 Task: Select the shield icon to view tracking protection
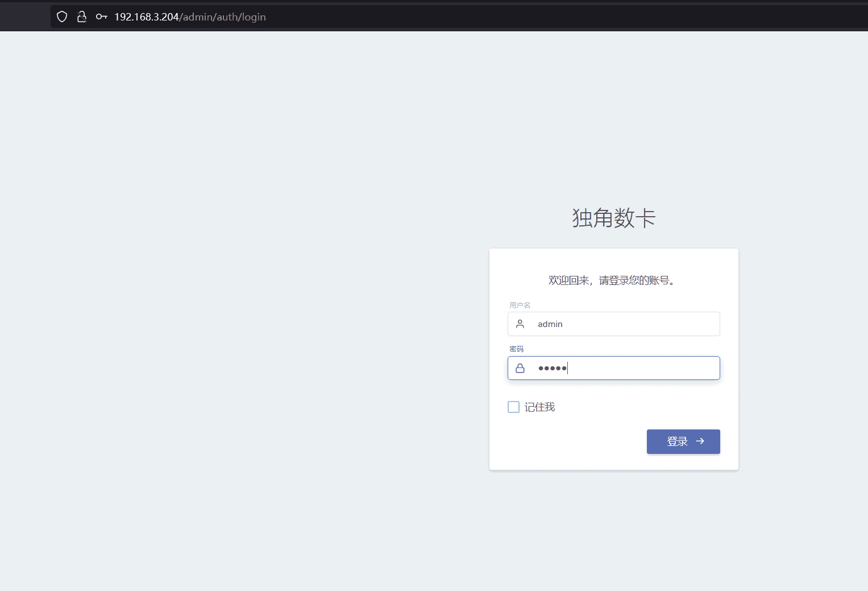pyautogui.click(x=61, y=16)
